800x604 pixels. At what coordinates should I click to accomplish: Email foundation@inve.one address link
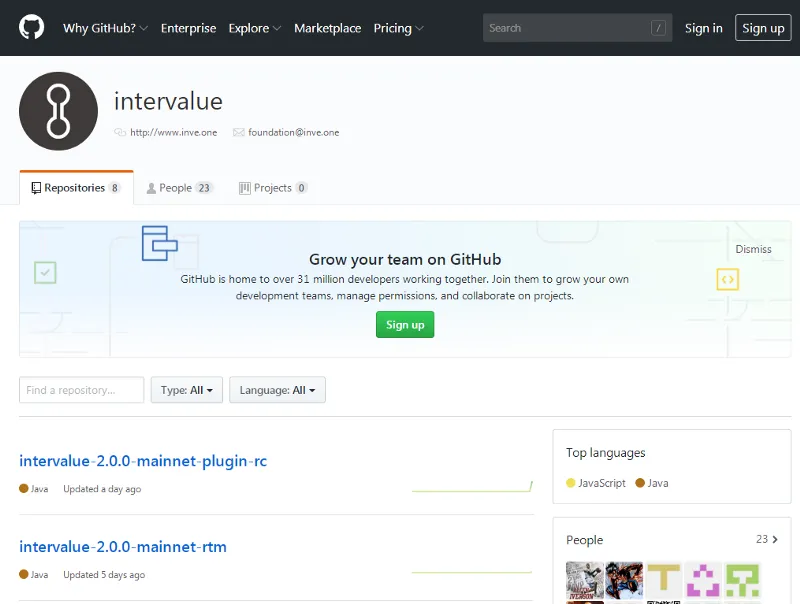(294, 133)
